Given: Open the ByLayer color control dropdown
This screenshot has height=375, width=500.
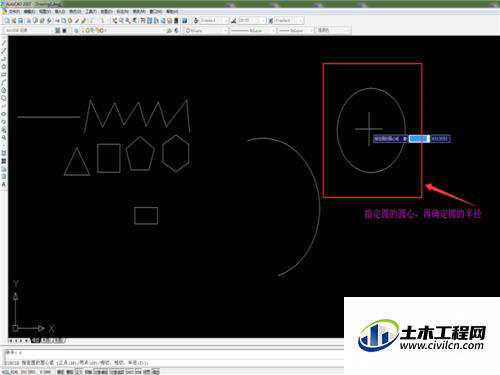Looking at the screenshot, I should pos(206,30).
